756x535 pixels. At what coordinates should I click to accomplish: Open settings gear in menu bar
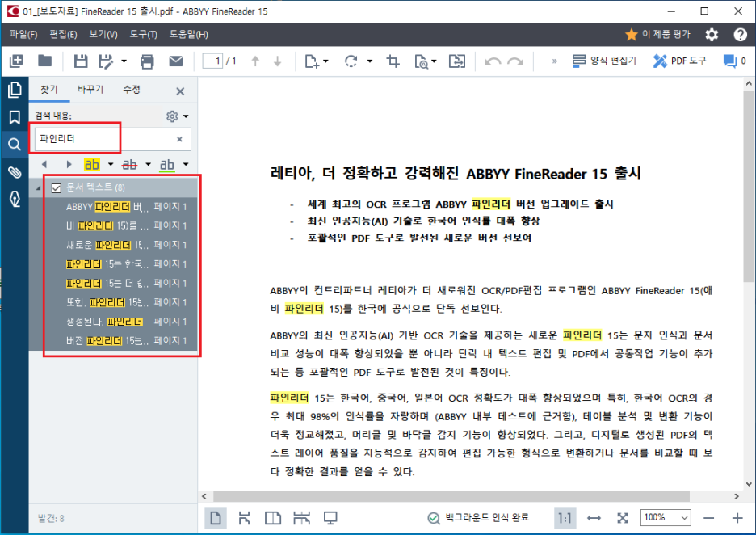coord(712,34)
